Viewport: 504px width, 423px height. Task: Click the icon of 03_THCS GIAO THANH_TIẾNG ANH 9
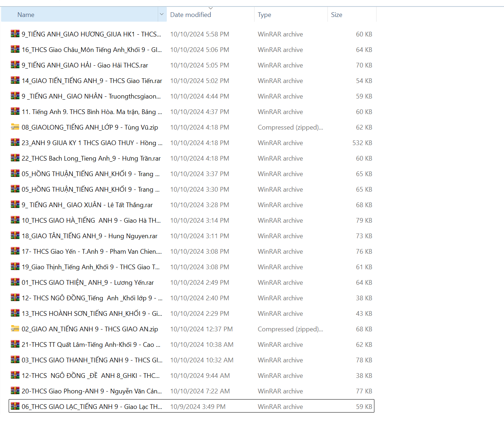15,359
